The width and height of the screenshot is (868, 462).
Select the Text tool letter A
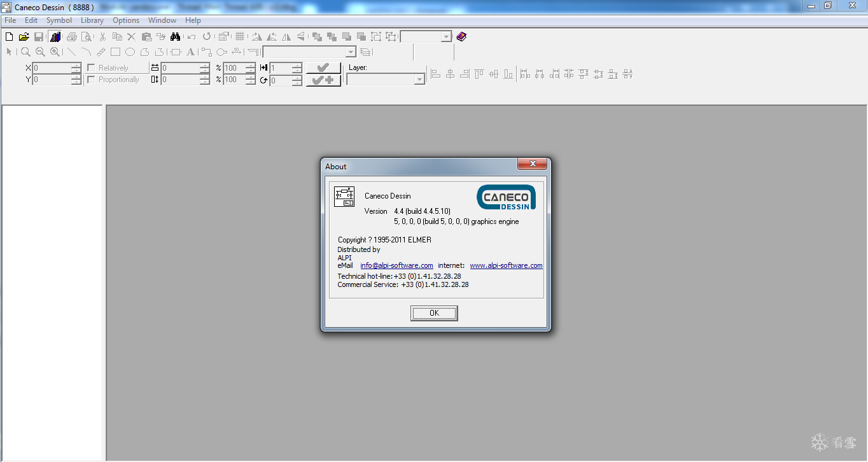pos(190,52)
